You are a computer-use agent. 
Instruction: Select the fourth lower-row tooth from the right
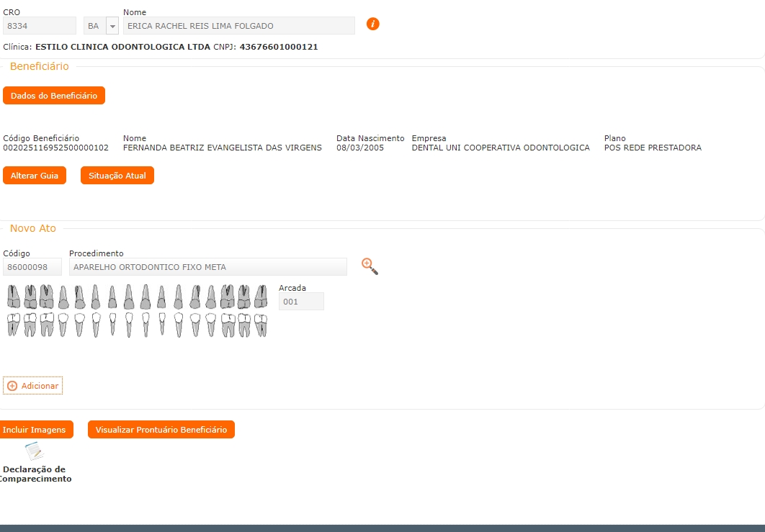point(211,325)
